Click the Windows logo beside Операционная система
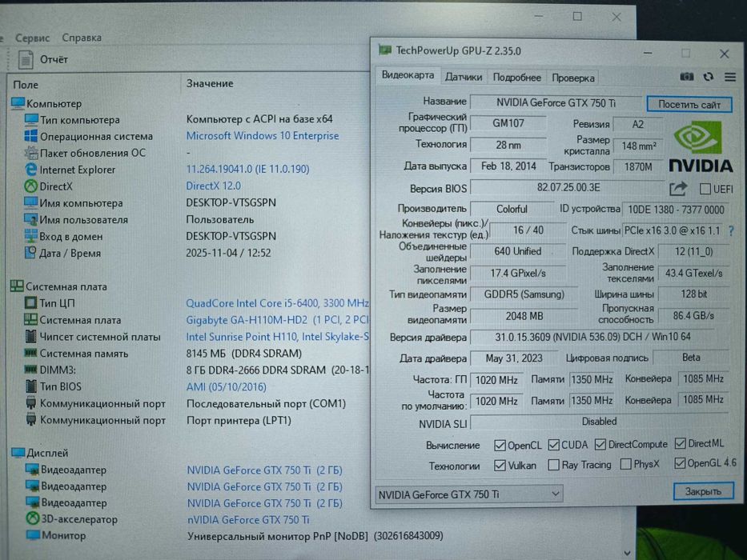Image resolution: width=747 pixels, height=560 pixels. [31, 136]
